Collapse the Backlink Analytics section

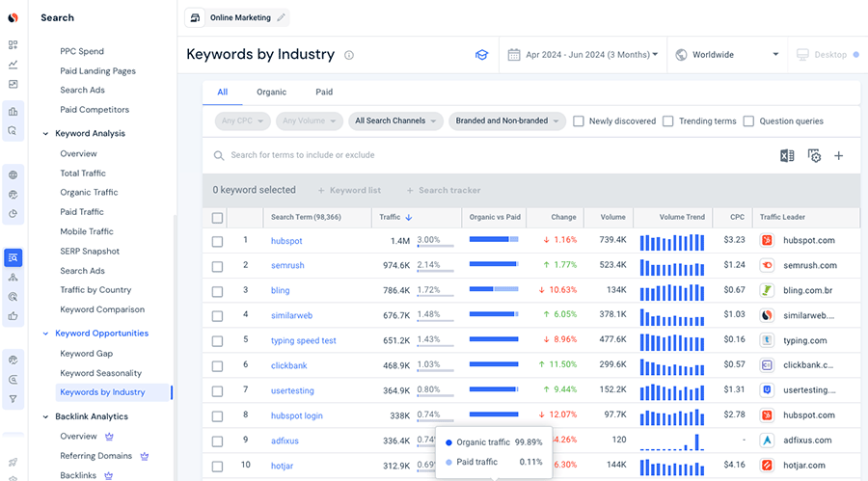pyautogui.click(x=45, y=416)
